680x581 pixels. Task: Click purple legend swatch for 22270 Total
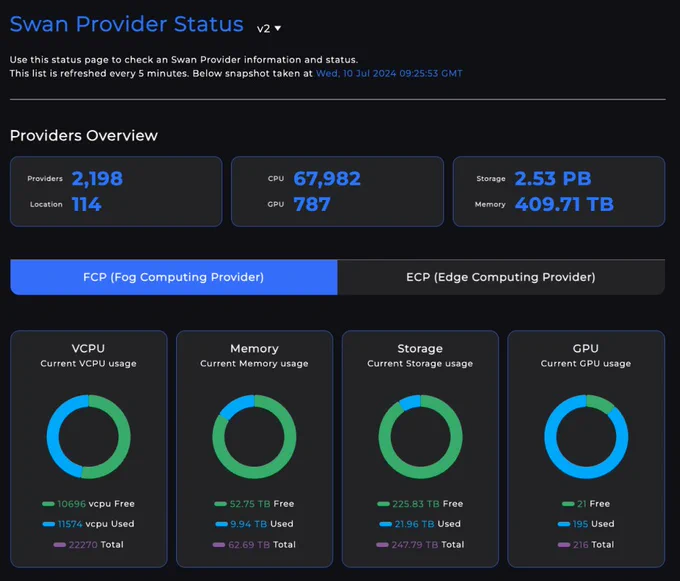(x=59, y=545)
